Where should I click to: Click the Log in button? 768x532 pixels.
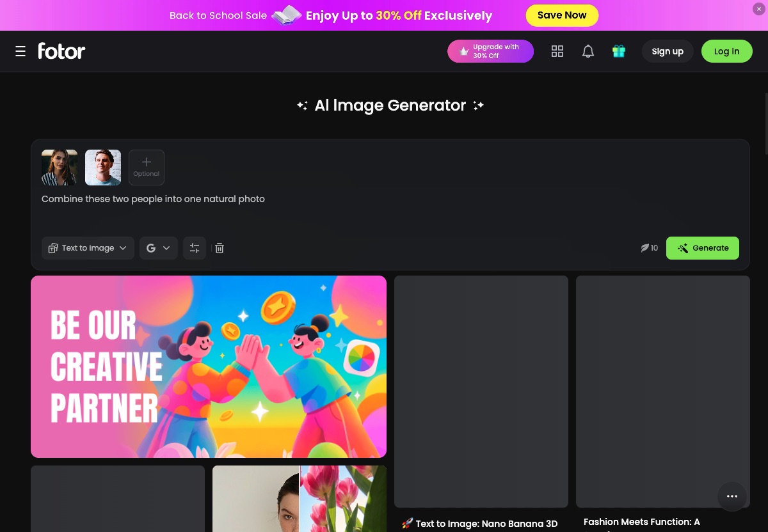click(726, 51)
